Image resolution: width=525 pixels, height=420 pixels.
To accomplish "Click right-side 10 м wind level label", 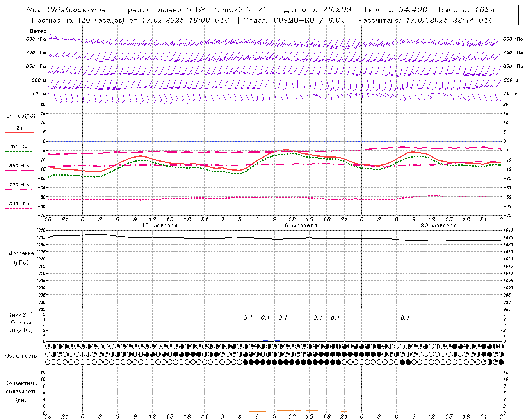I will pyautogui.click(x=511, y=94).
